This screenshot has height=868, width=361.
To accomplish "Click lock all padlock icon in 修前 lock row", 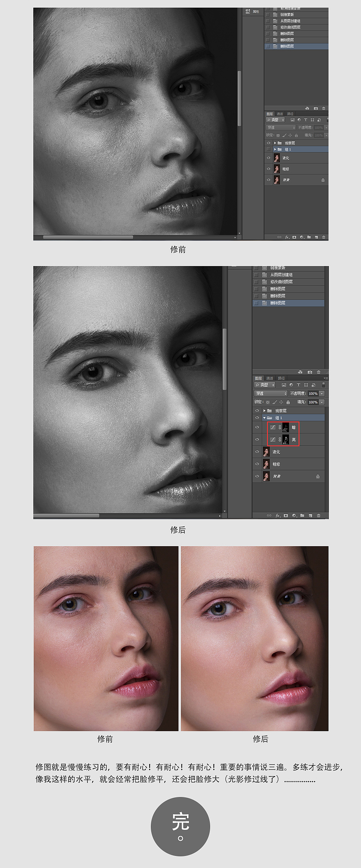I will click(296, 135).
